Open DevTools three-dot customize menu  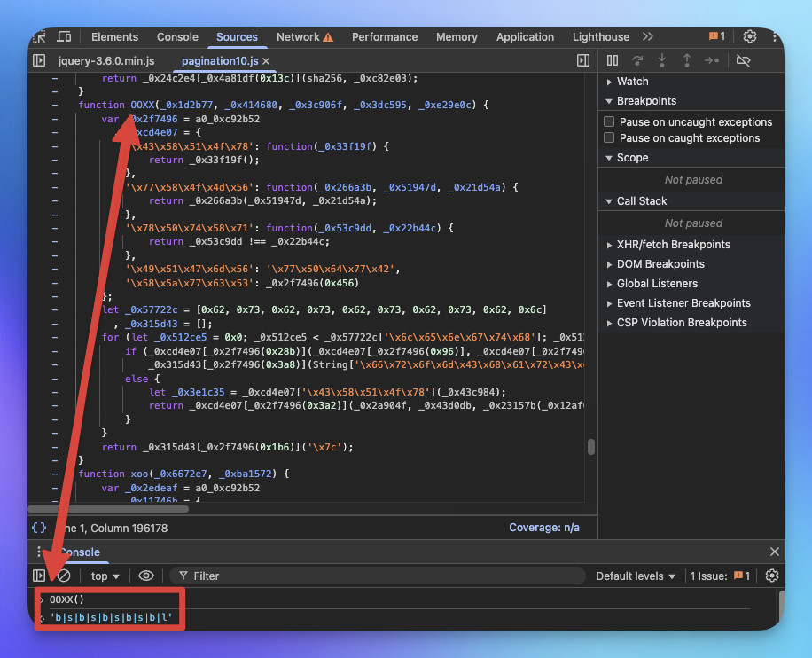774,36
